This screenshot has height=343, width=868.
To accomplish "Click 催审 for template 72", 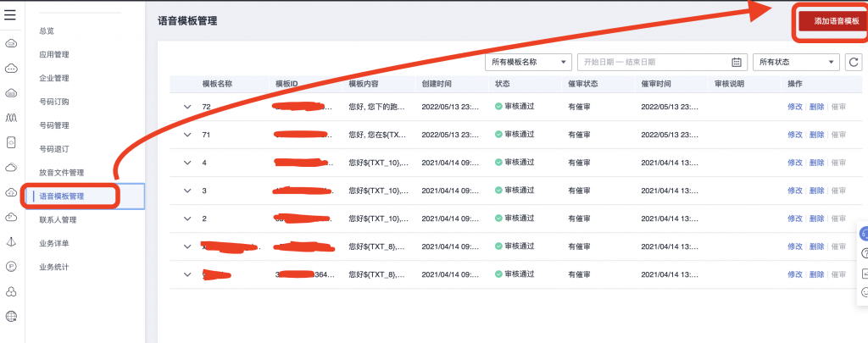I will [x=838, y=107].
